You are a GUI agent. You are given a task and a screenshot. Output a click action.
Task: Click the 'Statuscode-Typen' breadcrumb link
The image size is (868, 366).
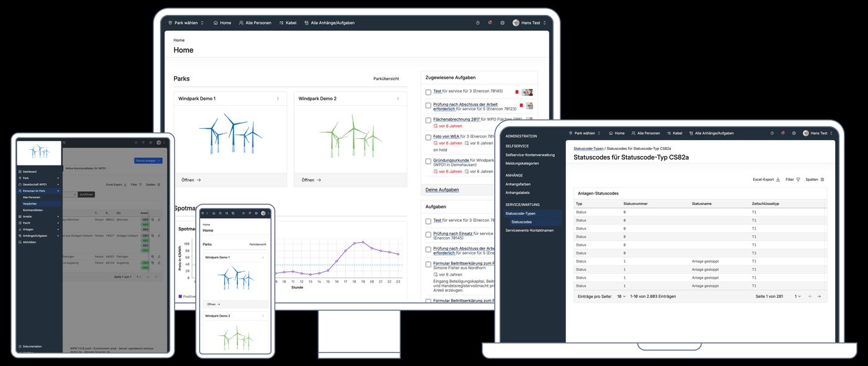pyautogui.click(x=588, y=149)
